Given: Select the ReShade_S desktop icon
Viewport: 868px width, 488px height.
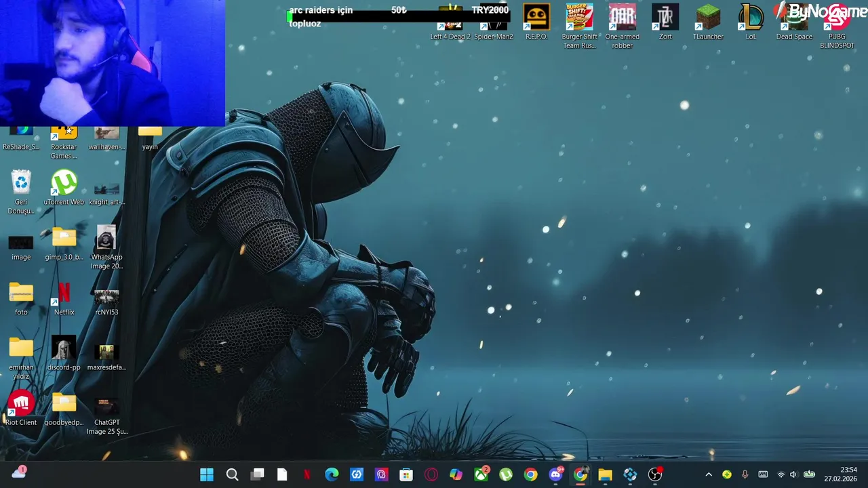Looking at the screenshot, I should (x=21, y=138).
